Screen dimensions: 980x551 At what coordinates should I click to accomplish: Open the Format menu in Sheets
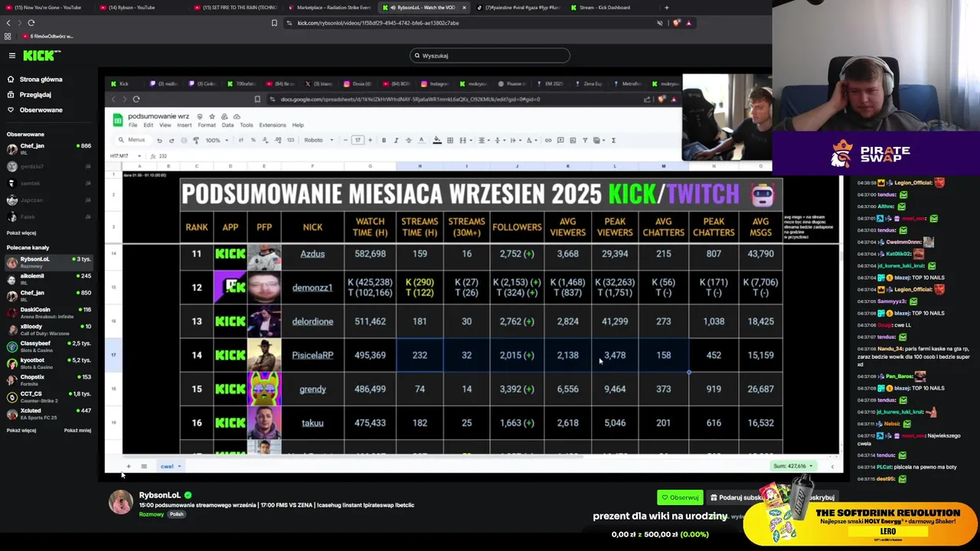tap(207, 125)
